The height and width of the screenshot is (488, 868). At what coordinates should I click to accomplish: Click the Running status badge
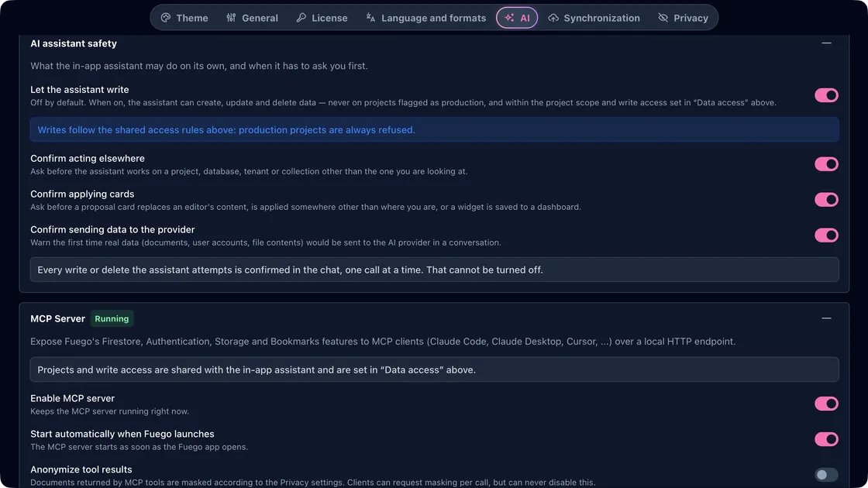(x=112, y=318)
